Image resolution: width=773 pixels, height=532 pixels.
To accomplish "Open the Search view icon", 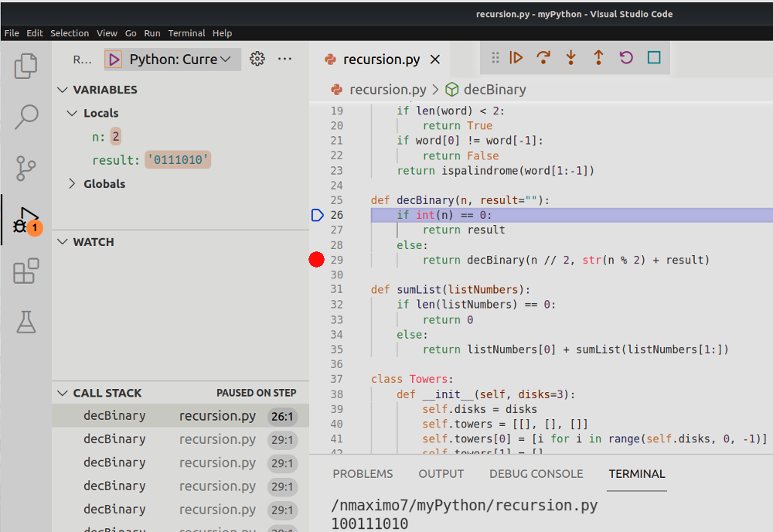I will (x=26, y=118).
